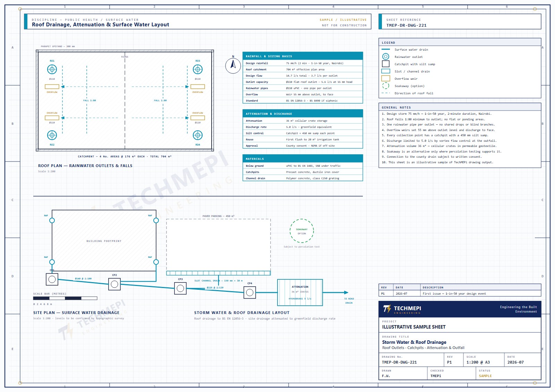Click the dashed soakaway option circle on site plan
Image resolution: width=555 pixels, height=392 pixels.
302,231
